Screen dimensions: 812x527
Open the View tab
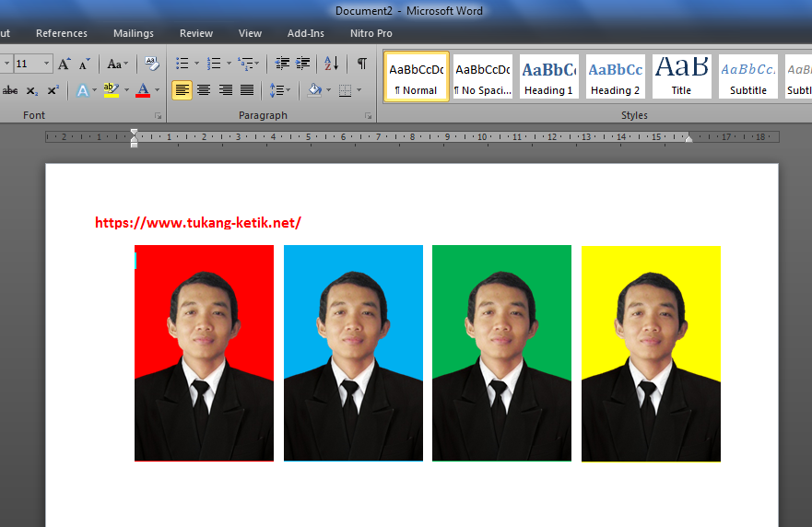(x=250, y=33)
